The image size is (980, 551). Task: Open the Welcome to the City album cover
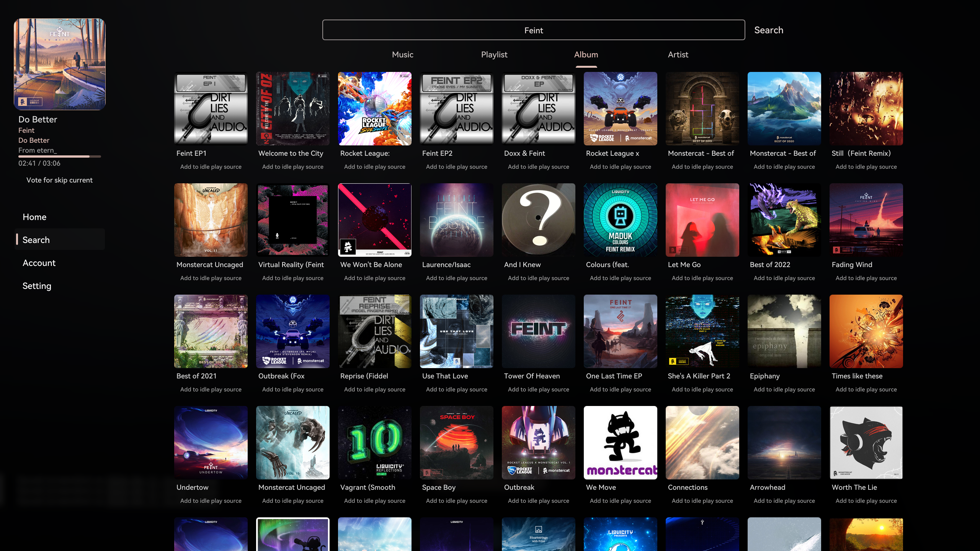pyautogui.click(x=293, y=109)
